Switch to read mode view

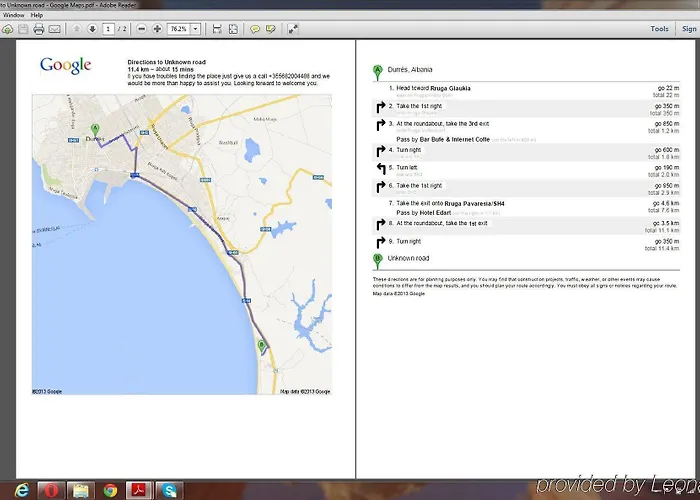293,30
